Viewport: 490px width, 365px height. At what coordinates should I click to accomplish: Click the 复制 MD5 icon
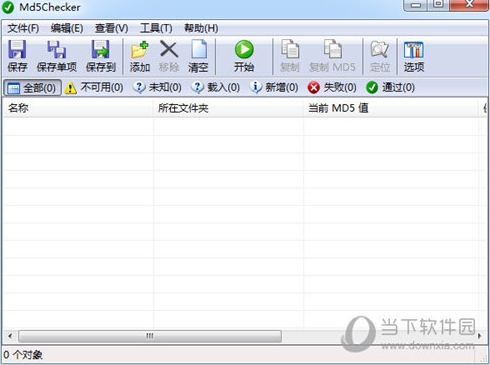(x=333, y=49)
